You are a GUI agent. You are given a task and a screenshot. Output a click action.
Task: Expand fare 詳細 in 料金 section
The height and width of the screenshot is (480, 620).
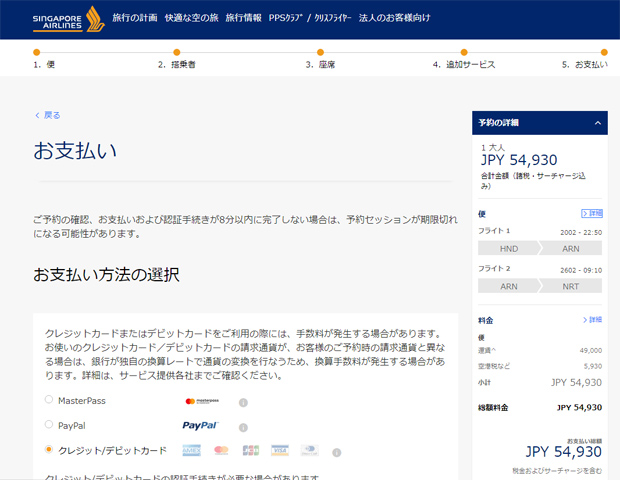(592, 319)
